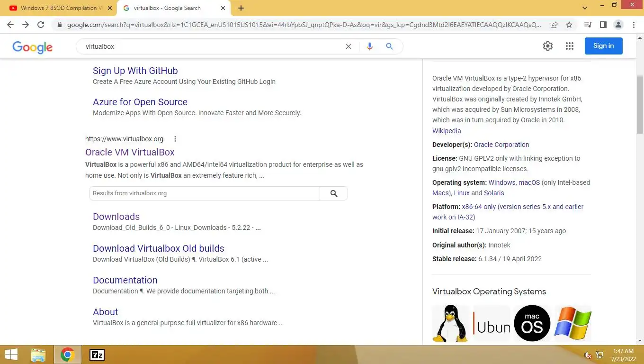Click the network tray icon
The width and height of the screenshot is (644, 364).
(599, 355)
